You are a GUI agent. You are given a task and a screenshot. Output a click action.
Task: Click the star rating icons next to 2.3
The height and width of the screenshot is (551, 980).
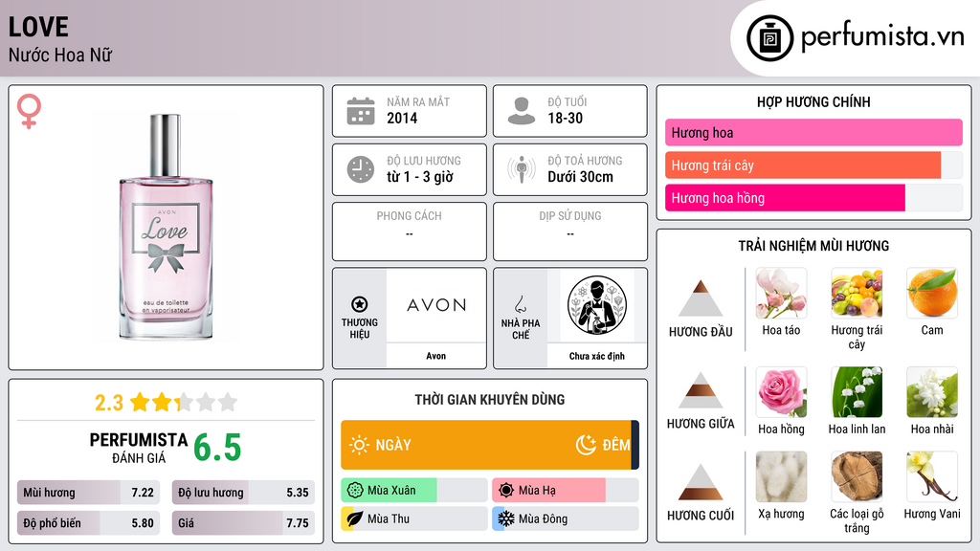184,402
